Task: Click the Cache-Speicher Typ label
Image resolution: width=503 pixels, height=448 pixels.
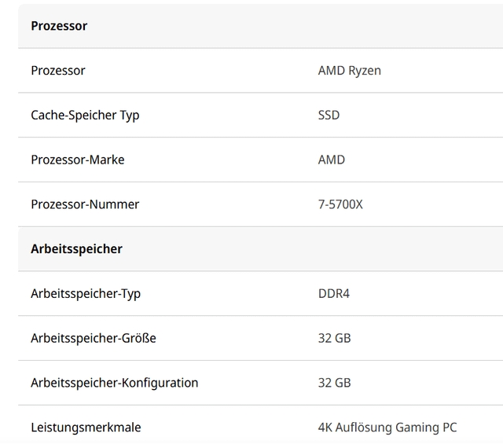Action: click(x=85, y=116)
